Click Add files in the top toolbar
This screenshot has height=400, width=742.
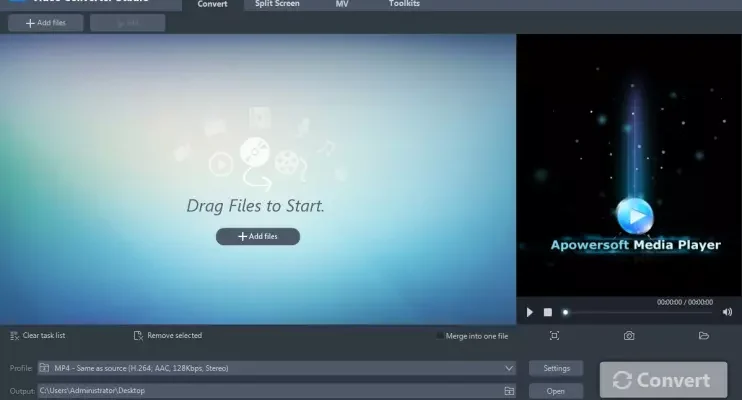click(45, 23)
